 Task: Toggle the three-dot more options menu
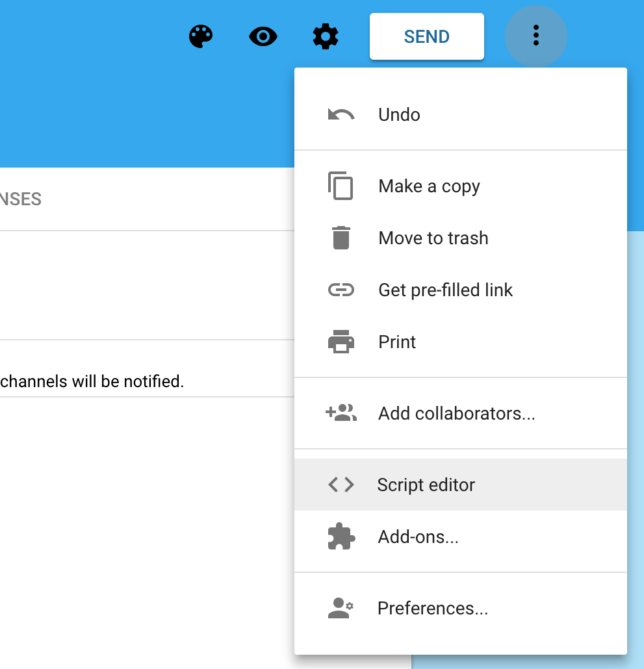(535, 36)
